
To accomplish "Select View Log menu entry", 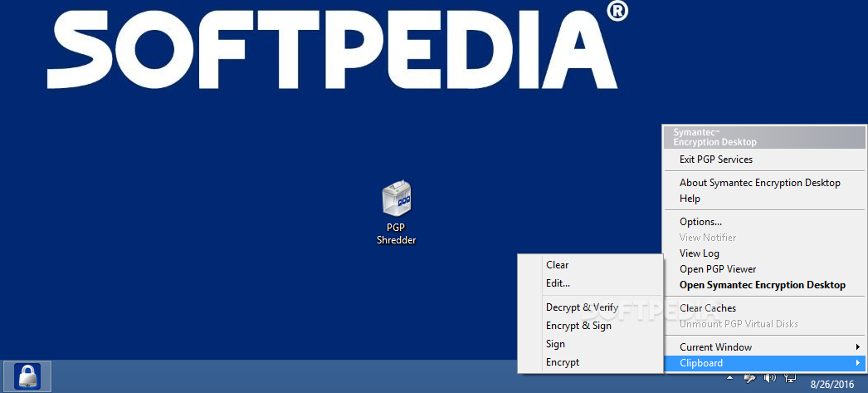I will [764, 253].
